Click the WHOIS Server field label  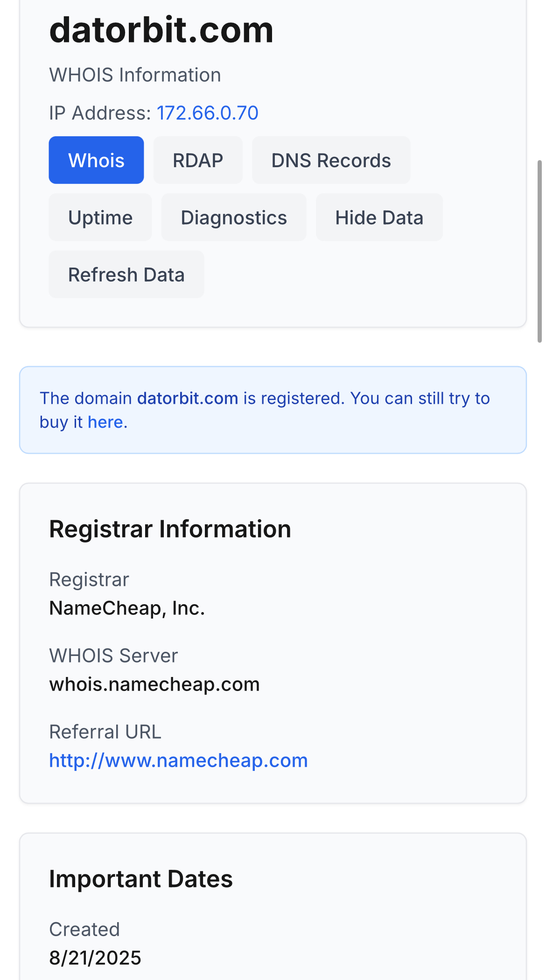point(113,656)
